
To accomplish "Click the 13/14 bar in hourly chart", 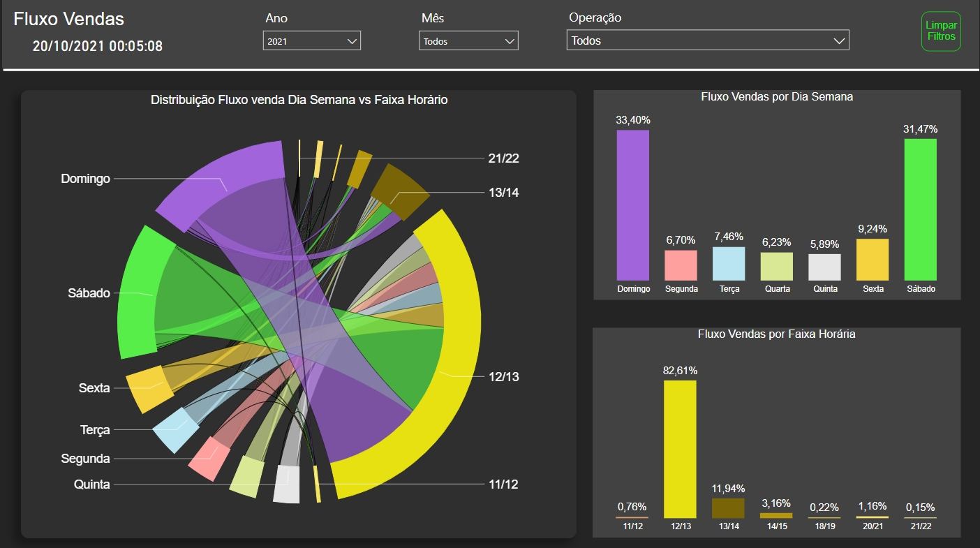I will coord(728,508).
